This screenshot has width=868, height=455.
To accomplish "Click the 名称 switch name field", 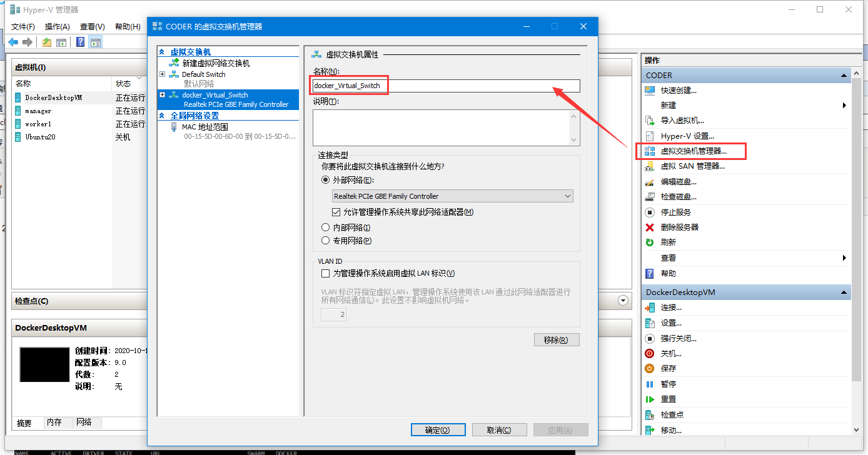I will click(446, 86).
